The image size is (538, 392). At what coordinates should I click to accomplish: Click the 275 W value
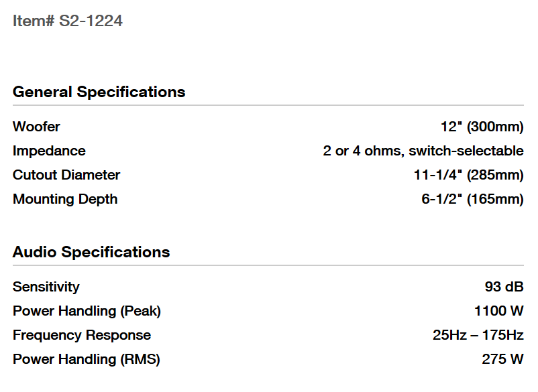point(502,359)
